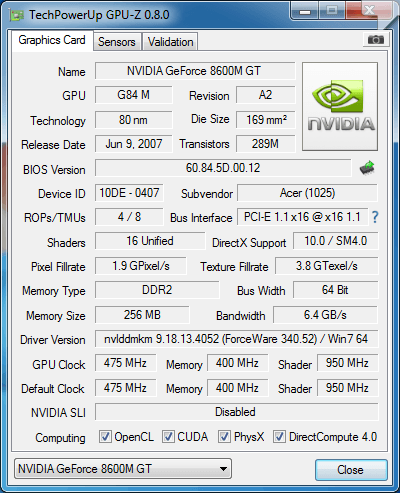Toggle the OpenCL checkbox

pyautogui.click(x=105, y=436)
